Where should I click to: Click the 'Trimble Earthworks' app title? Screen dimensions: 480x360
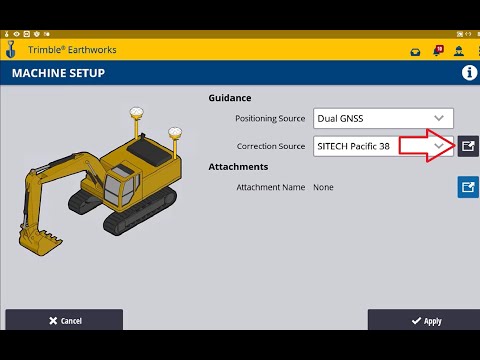(x=72, y=50)
